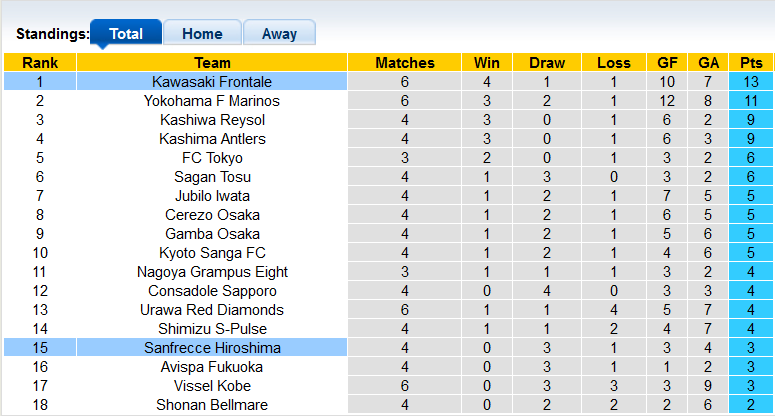Open Vissel Kobe team page
The height and width of the screenshot is (416, 775).
pos(212,386)
